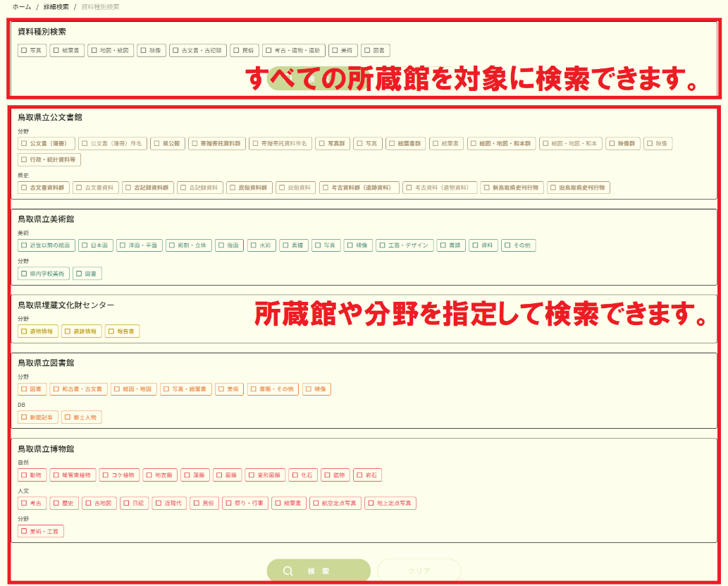Select 県内学校美術 under 美術館の分野
Viewport: 728px width, 586px height.
[24, 272]
